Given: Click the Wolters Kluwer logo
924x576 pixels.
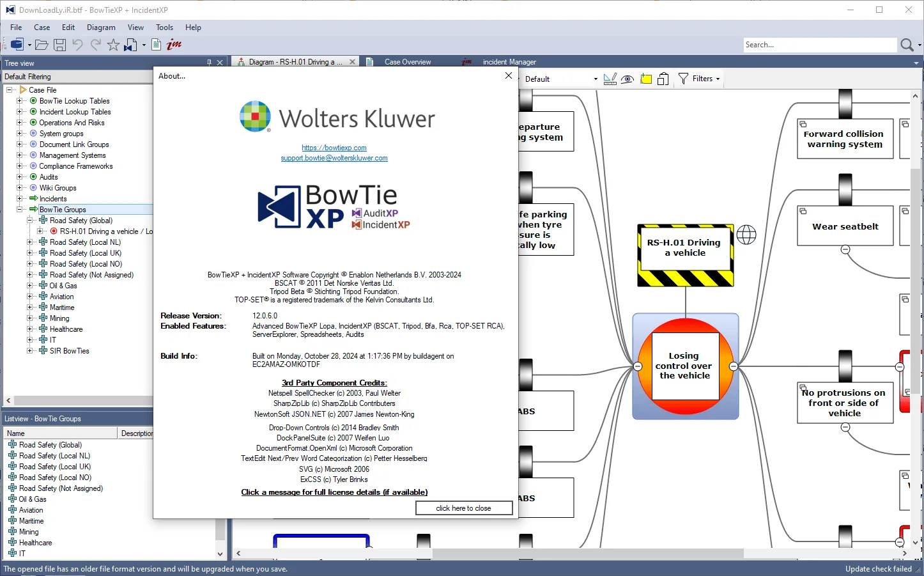Looking at the screenshot, I should point(337,118).
